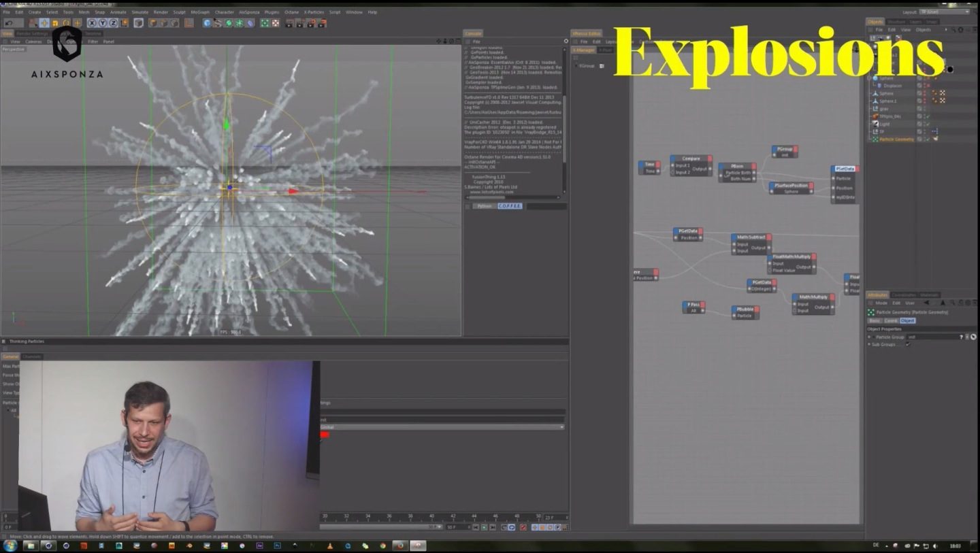Image resolution: width=980 pixels, height=553 pixels.
Task: Switch to Python console tab
Action: click(484, 205)
